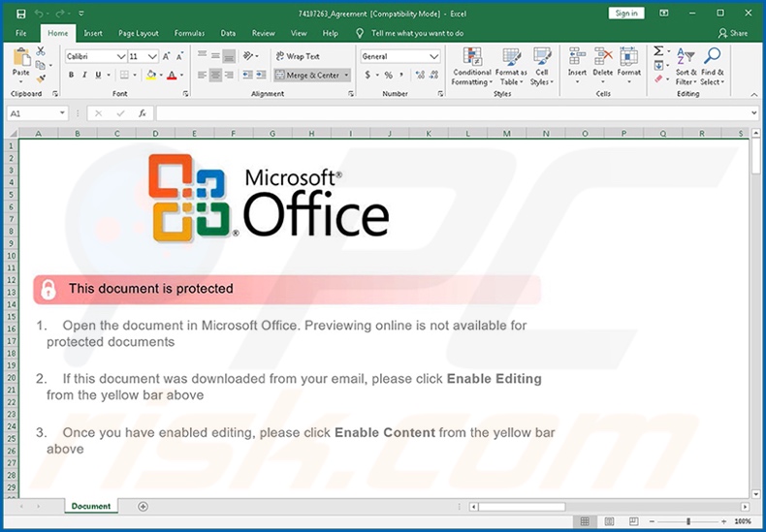
Task: Click the Percent Style icon
Action: [389, 76]
